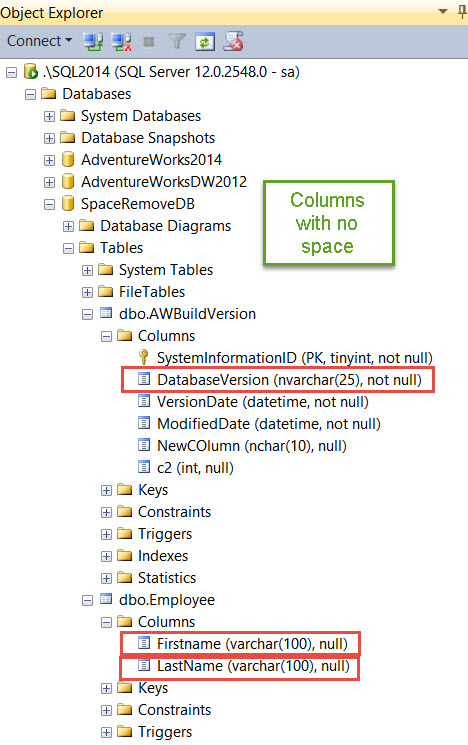468x745 pixels.
Task: Expand Keys under dbo.AWBuildVersion
Action: tap(106, 490)
